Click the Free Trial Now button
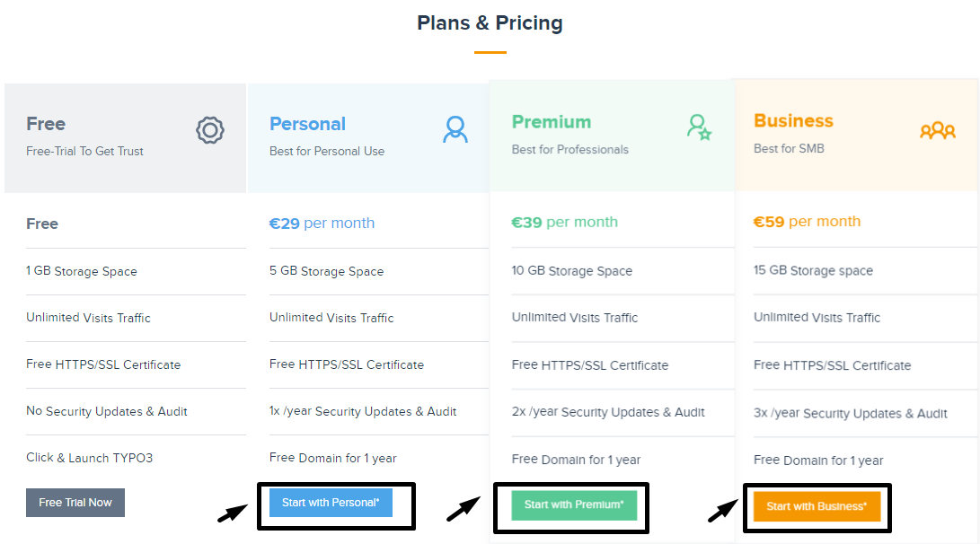 (75, 503)
